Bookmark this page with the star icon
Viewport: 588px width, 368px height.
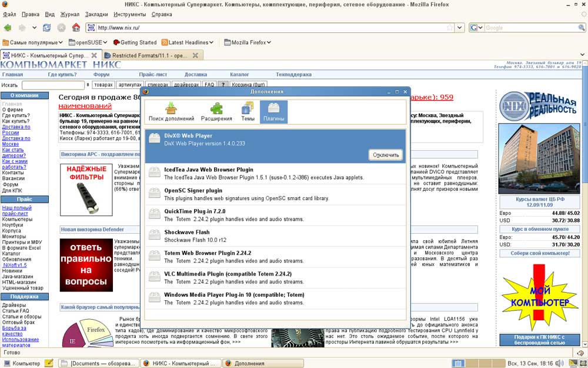tap(450, 28)
